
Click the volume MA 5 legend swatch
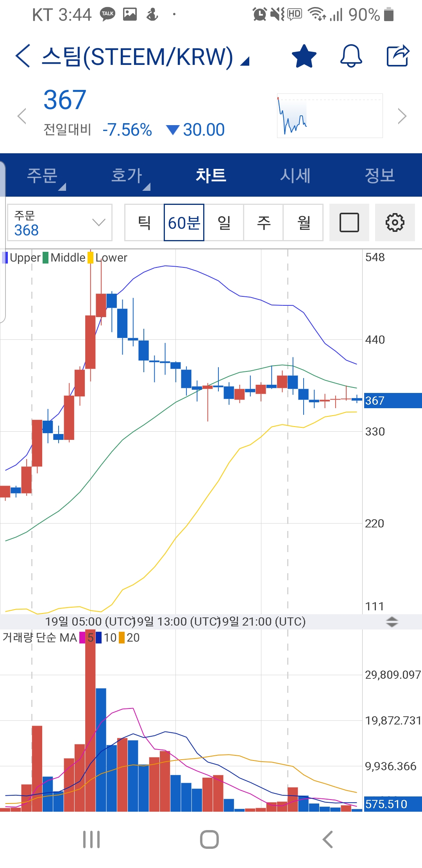coord(82,638)
